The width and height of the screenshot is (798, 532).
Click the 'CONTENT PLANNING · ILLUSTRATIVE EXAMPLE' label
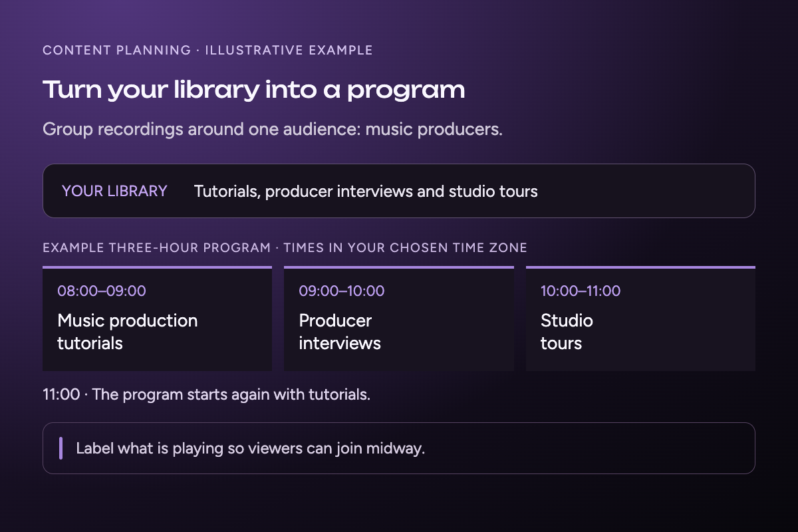pyautogui.click(x=207, y=50)
